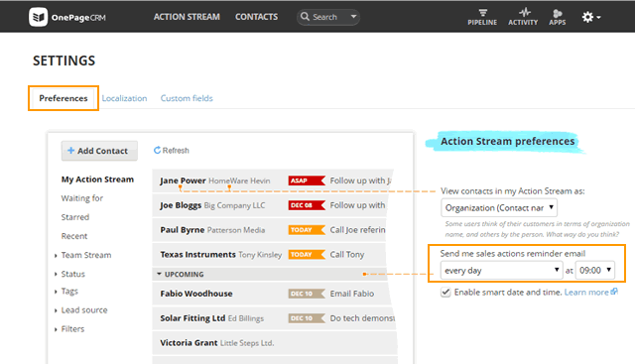This screenshot has height=364, width=635.
Task: Switch to the Localization tab
Action: (x=124, y=98)
